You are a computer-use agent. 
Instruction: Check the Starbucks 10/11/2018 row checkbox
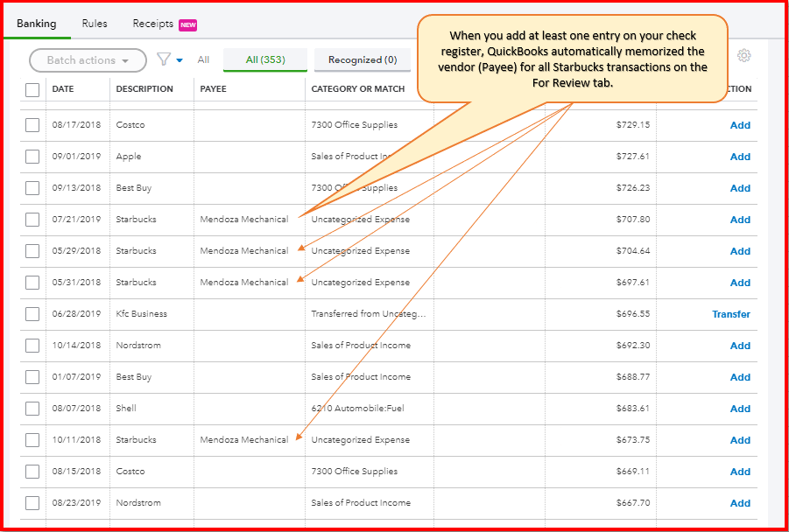pos(32,440)
